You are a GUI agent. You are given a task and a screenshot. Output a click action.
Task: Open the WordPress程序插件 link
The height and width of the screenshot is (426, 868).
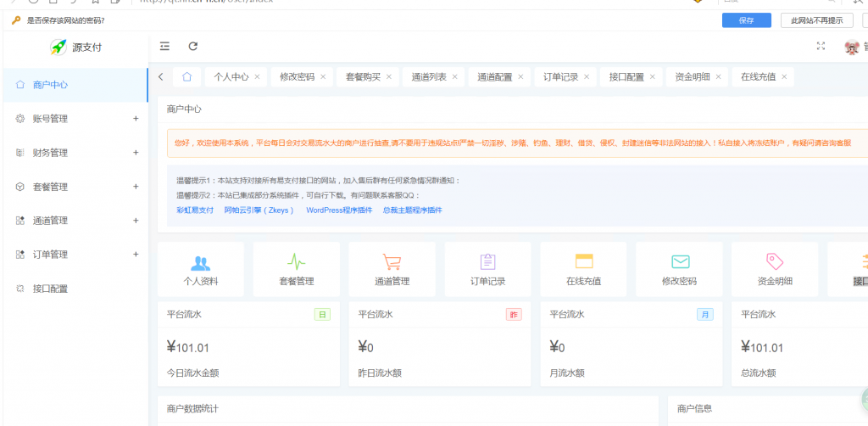339,210
